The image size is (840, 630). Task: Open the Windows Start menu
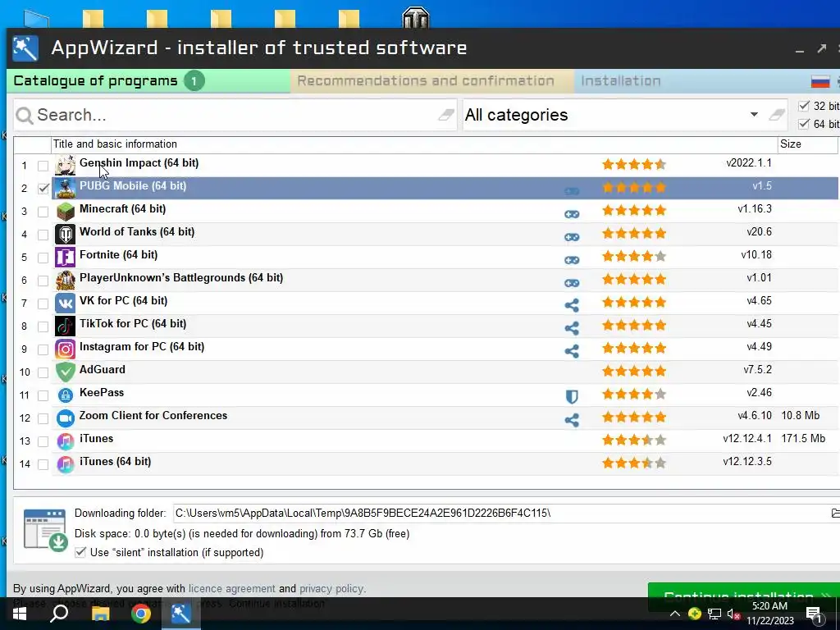coord(20,614)
